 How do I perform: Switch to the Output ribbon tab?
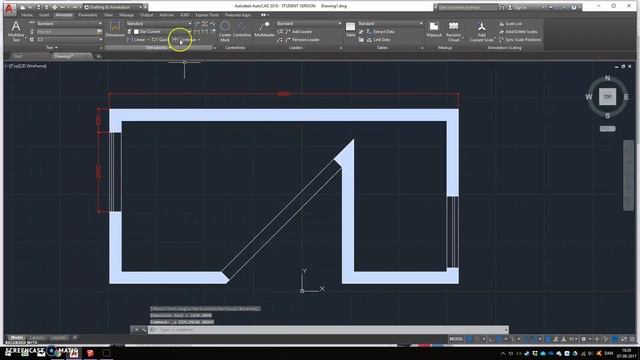147,15
